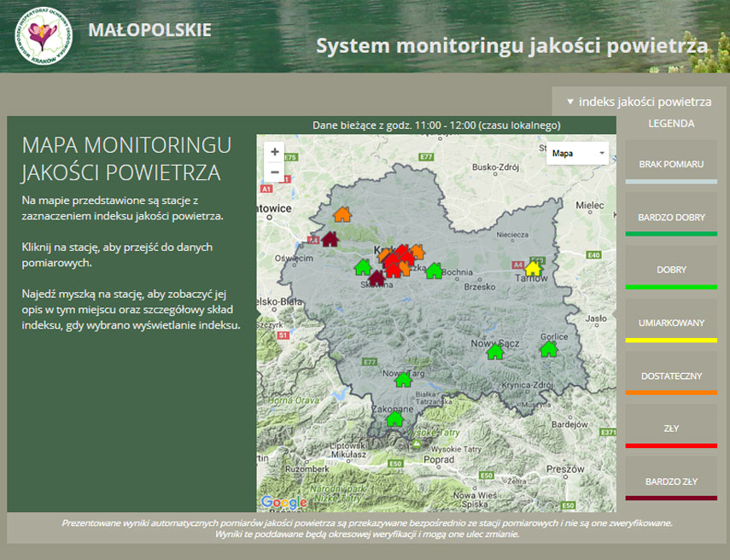Click the green station marker near Nowy Targ
The image size is (730, 560).
(x=402, y=381)
